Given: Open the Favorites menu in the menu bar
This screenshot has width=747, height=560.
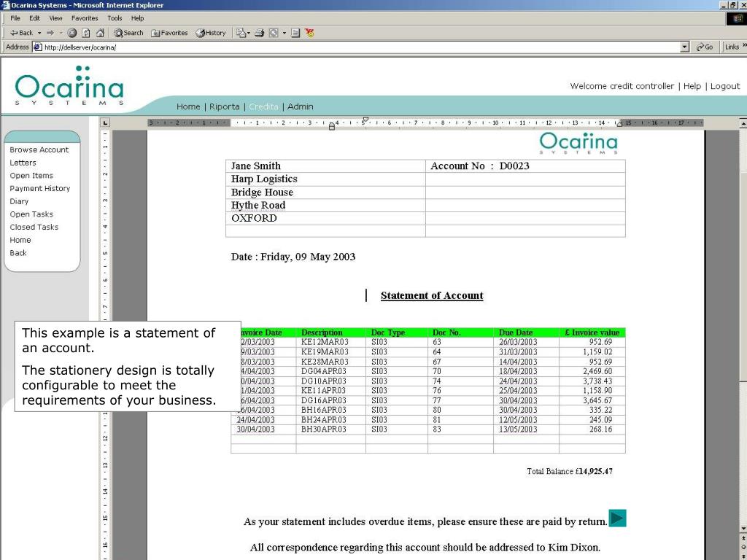Looking at the screenshot, I should click(x=85, y=18).
